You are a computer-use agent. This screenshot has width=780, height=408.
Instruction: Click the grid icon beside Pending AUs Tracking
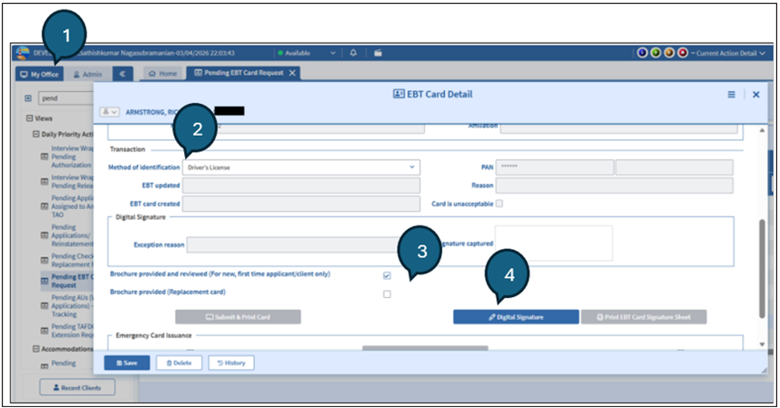pos(44,306)
